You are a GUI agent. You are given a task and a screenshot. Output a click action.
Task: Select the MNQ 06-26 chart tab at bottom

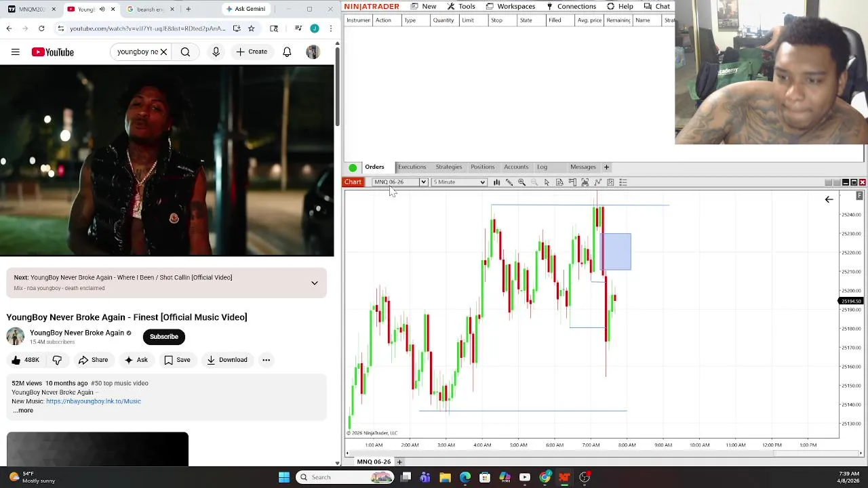pyautogui.click(x=374, y=462)
